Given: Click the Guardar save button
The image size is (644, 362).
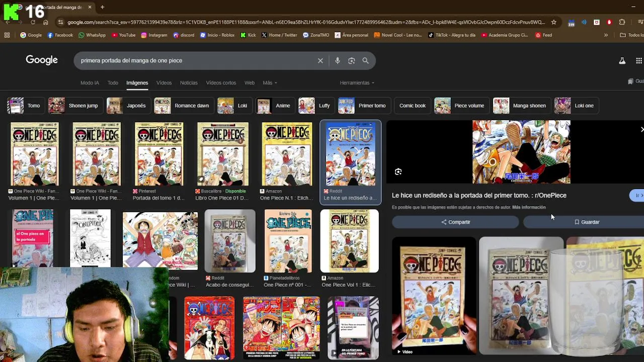Looking at the screenshot, I should [x=586, y=222].
